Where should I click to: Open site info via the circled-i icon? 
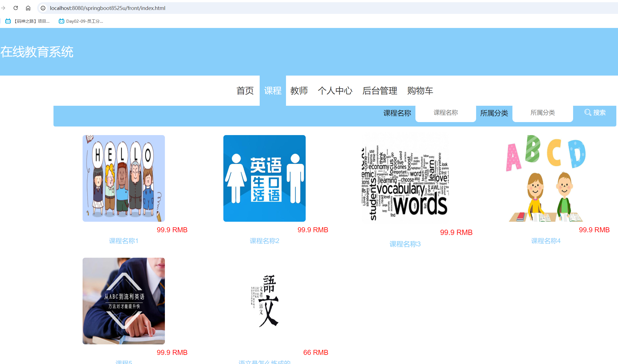(43, 8)
